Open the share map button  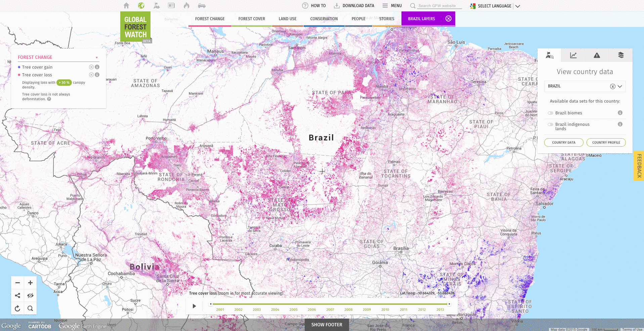tap(17, 296)
